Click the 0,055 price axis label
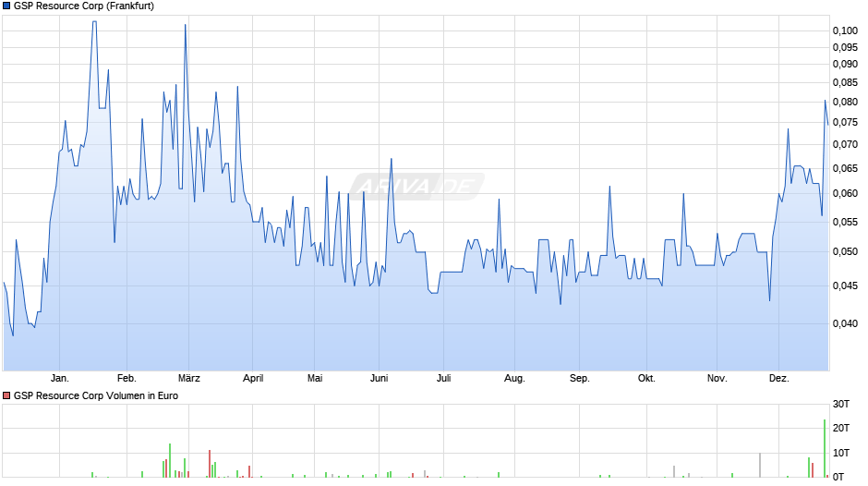The width and height of the screenshot is (868, 486). click(x=845, y=223)
